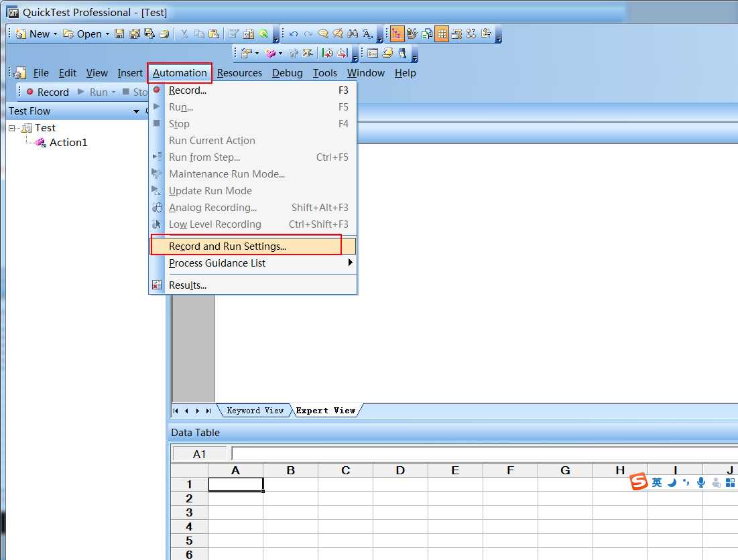Toggle the 英 language mode indicator
Viewport: 738px width, 560px height.
pos(657,482)
